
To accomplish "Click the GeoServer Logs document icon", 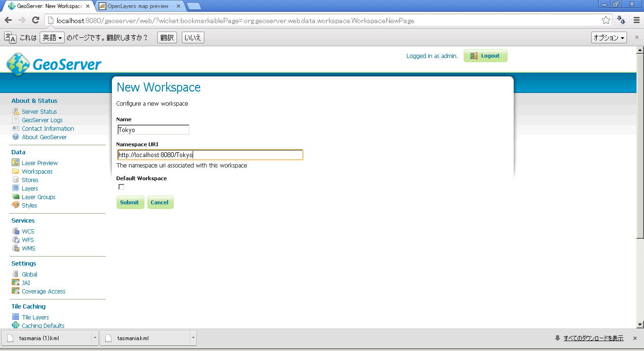I will point(16,120).
